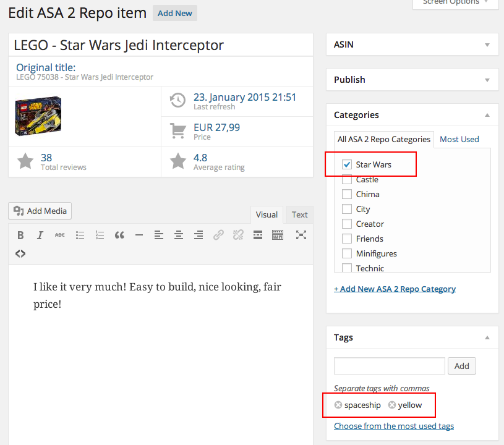
Task: Toggle bold formatting in the editor
Action: tap(20, 235)
